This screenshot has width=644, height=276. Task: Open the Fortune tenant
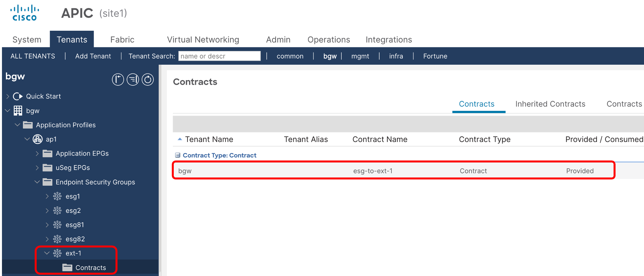(435, 56)
